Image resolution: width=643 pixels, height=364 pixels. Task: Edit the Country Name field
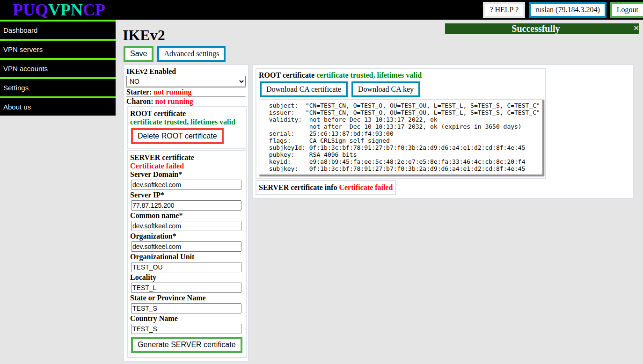(x=186, y=329)
